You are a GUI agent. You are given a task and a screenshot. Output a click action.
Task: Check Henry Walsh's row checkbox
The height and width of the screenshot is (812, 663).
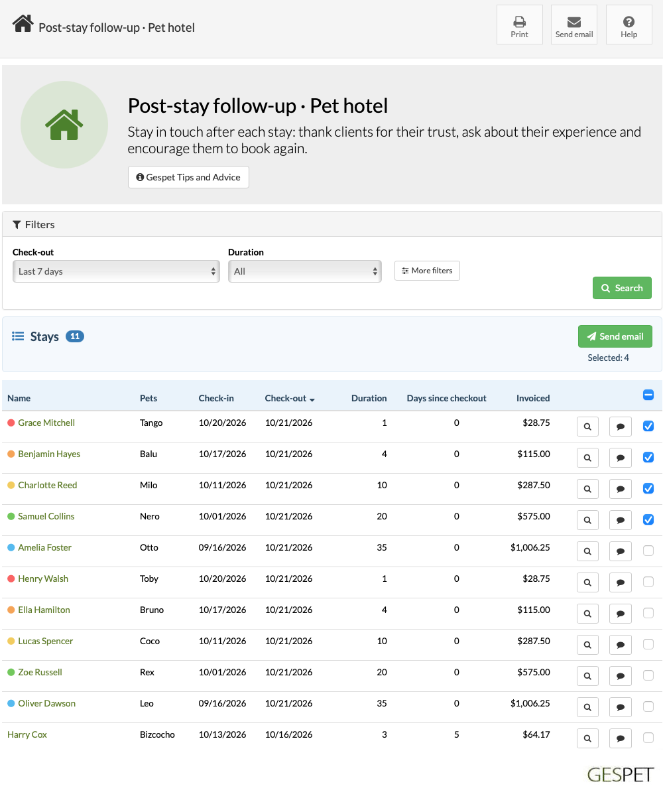click(648, 582)
